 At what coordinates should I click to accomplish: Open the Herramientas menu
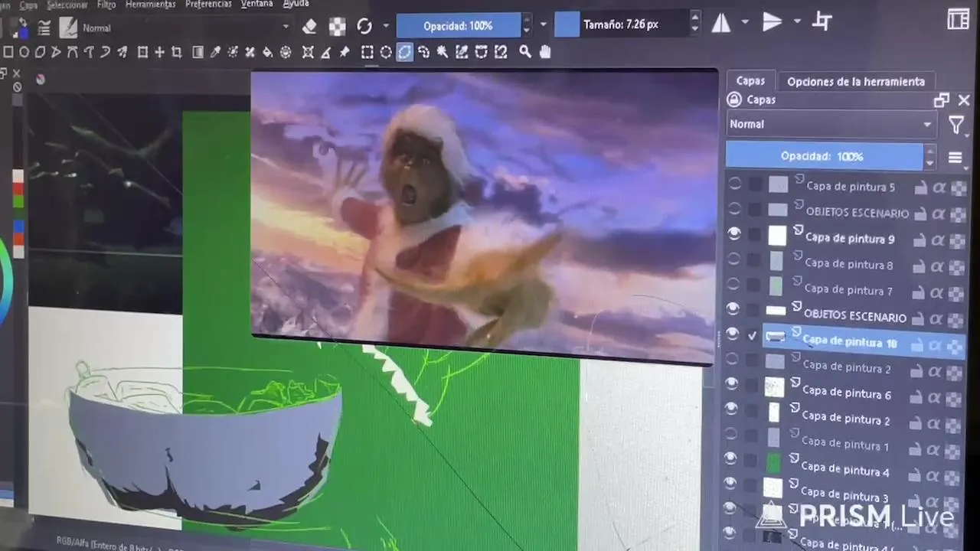[x=150, y=5]
